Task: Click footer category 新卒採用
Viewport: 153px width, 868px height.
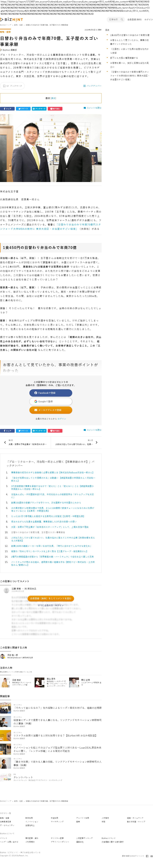Action: coord(29,818)
